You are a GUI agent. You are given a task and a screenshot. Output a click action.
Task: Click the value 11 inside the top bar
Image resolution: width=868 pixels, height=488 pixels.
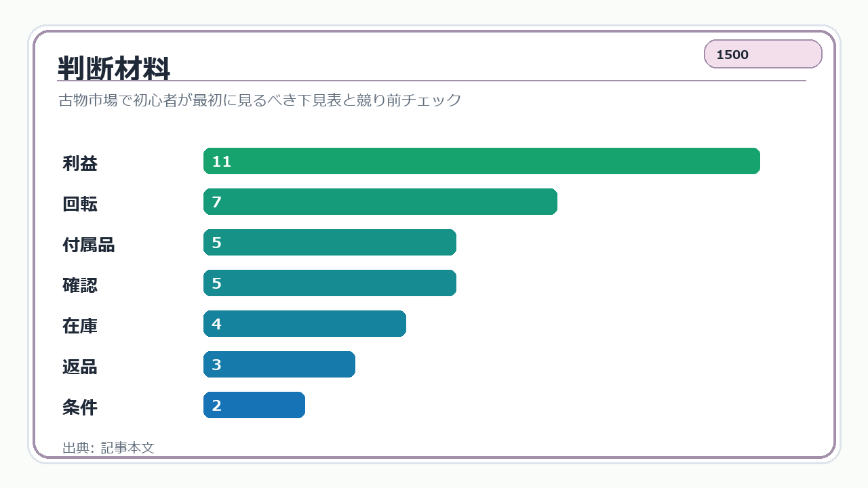click(222, 161)
